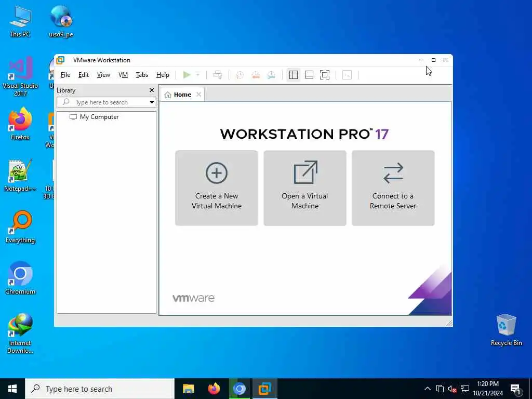Open the power options dropdown arrow
The height and width of the screenshot is (399, 532).
(x=198, y=75)
